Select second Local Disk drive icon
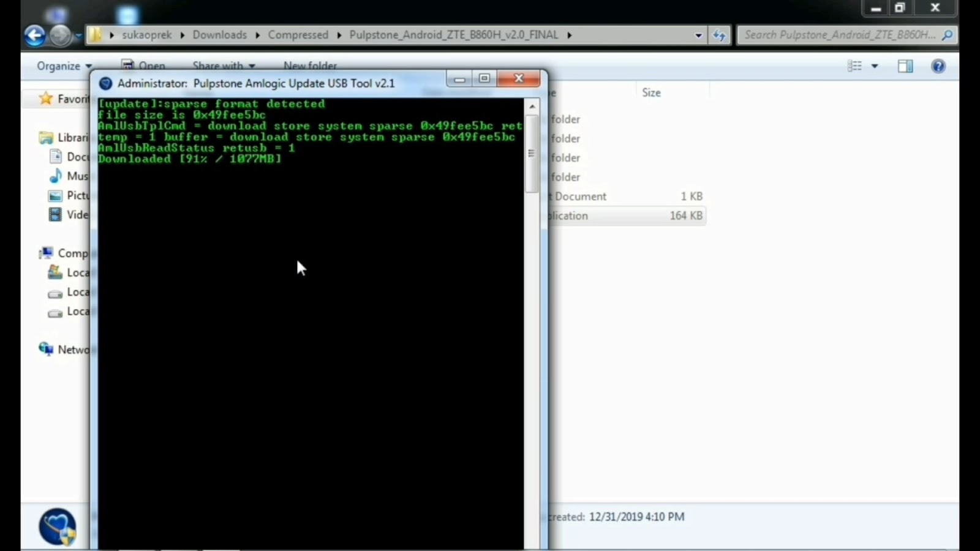 [55, 293]
